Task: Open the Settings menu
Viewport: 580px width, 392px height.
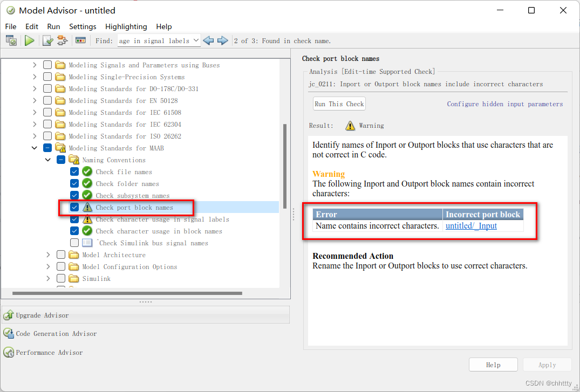Action: tap(83, 26)
